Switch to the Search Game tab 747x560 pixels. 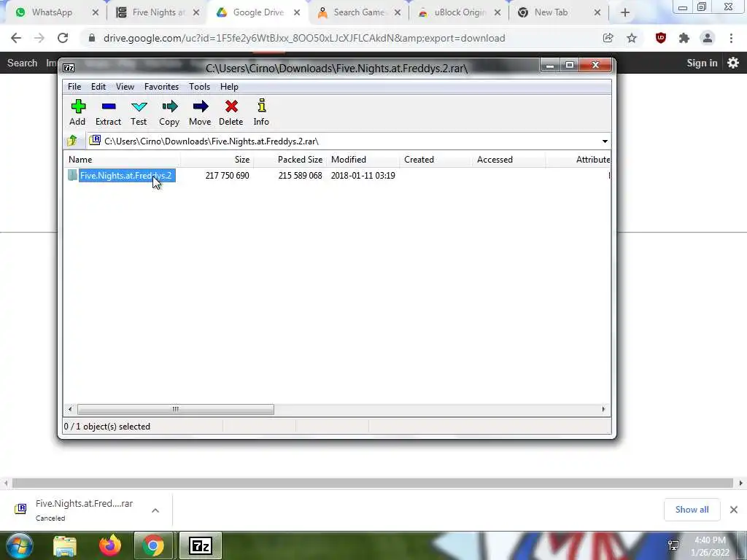coord(359,12)
